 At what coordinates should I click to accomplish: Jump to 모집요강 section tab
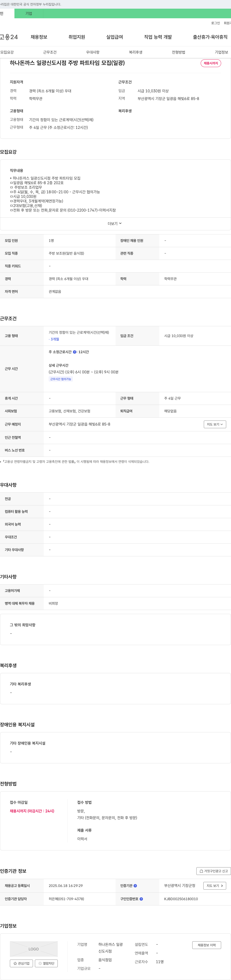tap(7, 52)
